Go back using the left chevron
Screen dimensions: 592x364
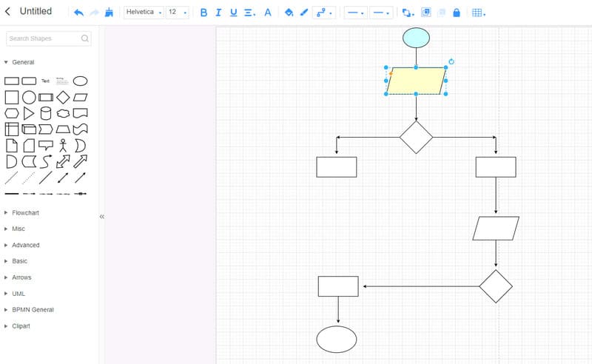click(8, 12)
